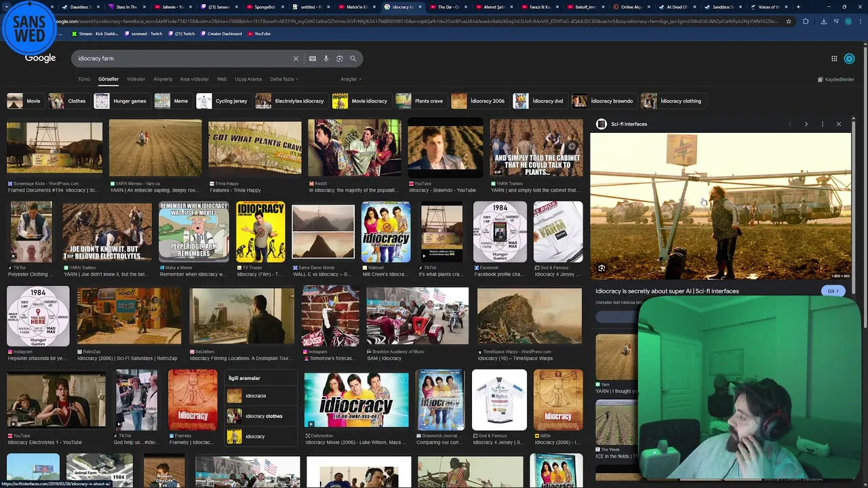Open the Idiocracy Brawndo YouTube thumbnail
Viewport: 868px width, 488px height.
pyautogui.click(x=445, y=149)
